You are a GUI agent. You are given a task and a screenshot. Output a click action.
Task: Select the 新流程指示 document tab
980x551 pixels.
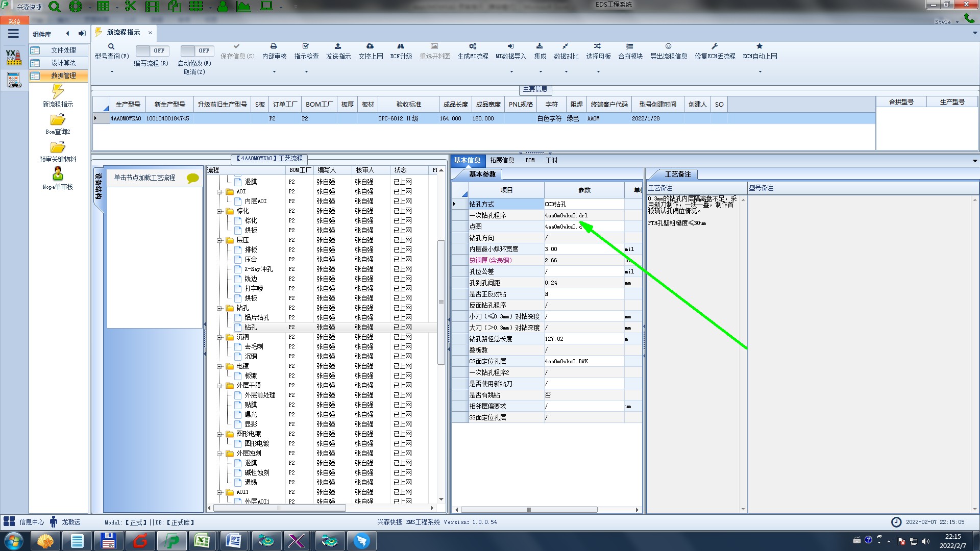pyautogui.click(x=123, y=33)
